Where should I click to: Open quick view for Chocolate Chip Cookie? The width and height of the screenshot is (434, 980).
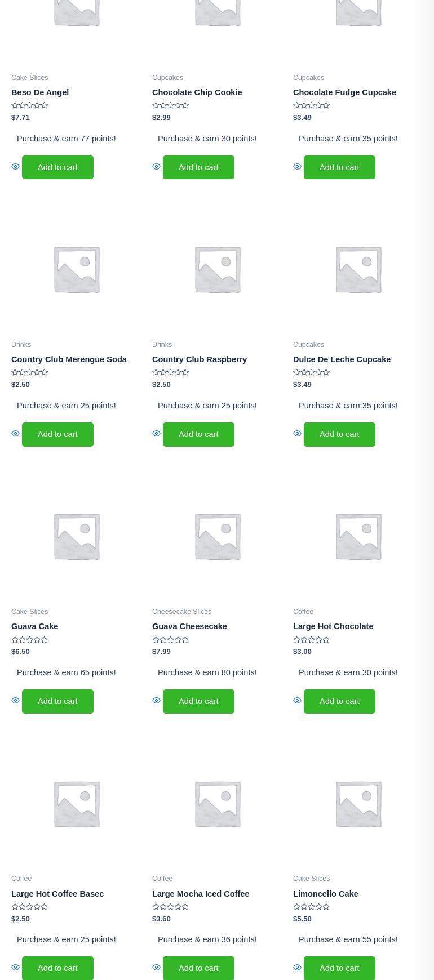[156, 167]
